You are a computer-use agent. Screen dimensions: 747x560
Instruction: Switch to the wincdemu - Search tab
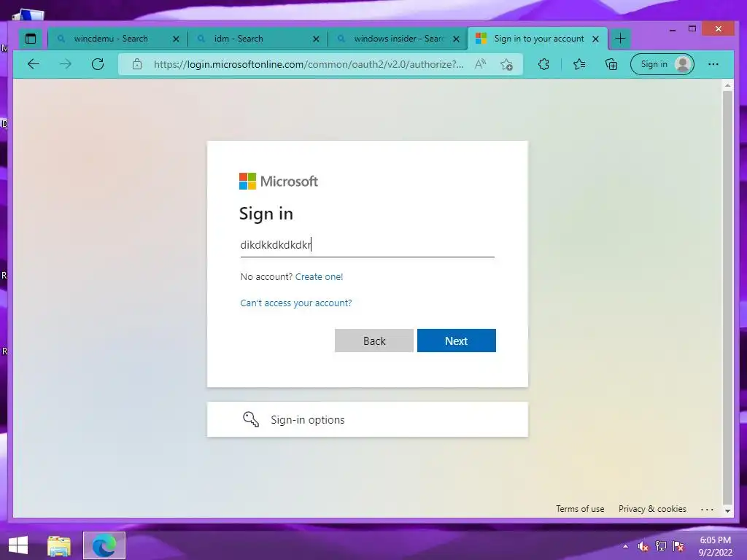point(111,39)
